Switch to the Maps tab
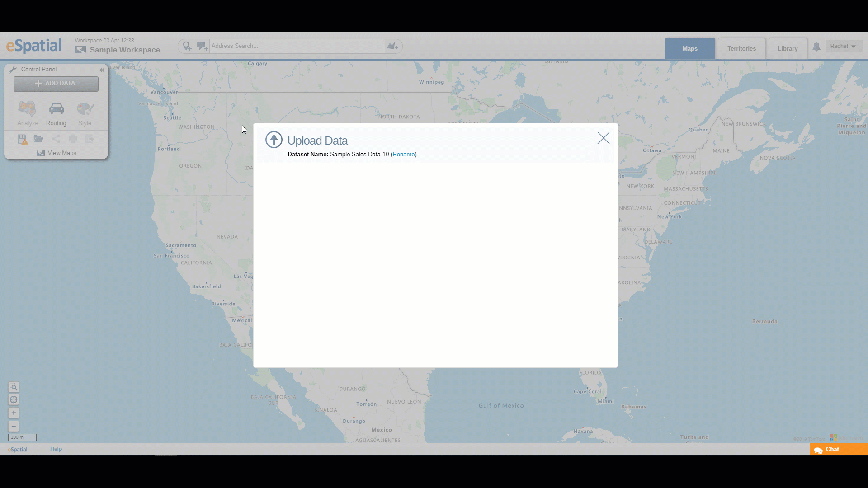This screenshot has width=868, height=488. [690, 48]
